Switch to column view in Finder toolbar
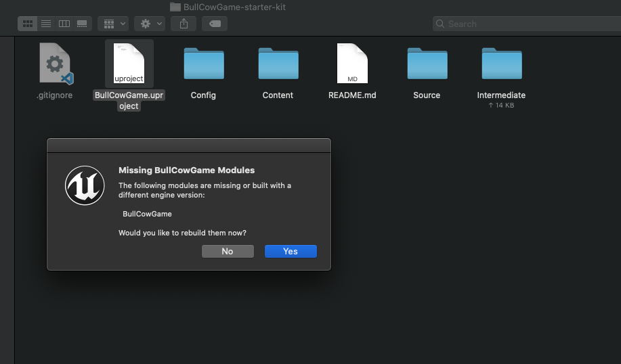 coord(64,24)
